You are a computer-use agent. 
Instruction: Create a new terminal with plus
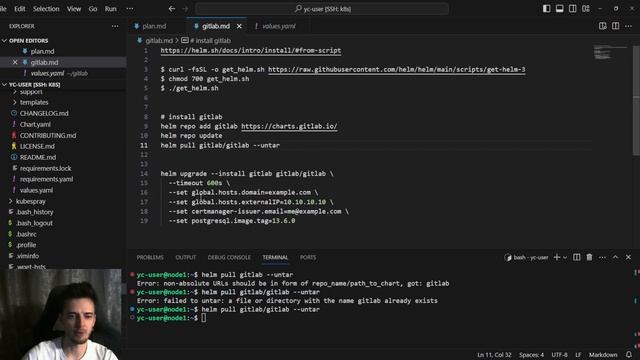pyautogui.click(x=556, y=258)
